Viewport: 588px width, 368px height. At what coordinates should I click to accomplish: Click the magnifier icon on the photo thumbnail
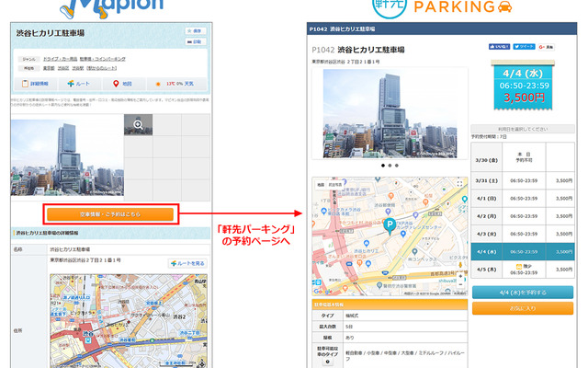pyautogui.click(x=139, y=125)
